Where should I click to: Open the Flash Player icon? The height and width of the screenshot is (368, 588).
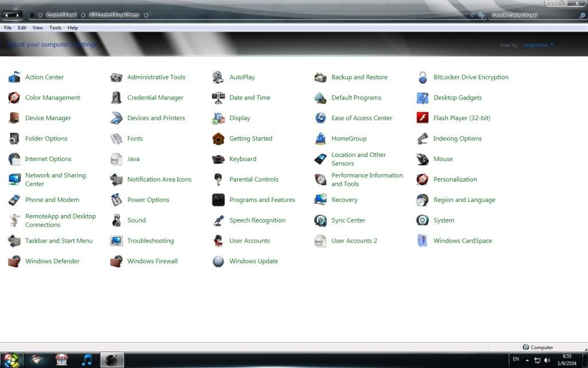click(423, 118)
